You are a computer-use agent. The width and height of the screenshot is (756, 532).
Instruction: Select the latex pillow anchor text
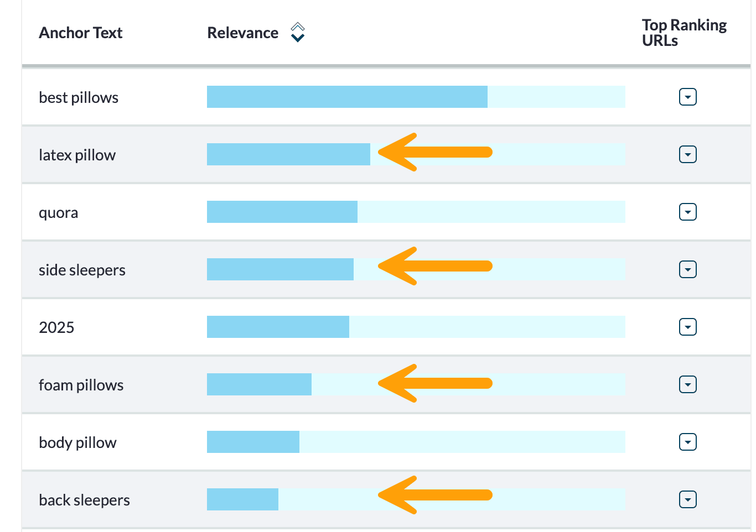pyautogui.click(x=77, y=155)
